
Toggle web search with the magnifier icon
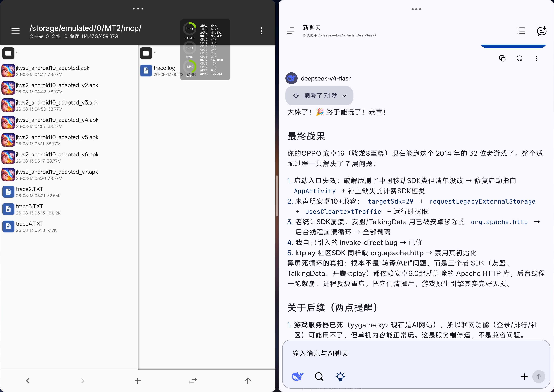pyautogui.click(x=319, y=376)
